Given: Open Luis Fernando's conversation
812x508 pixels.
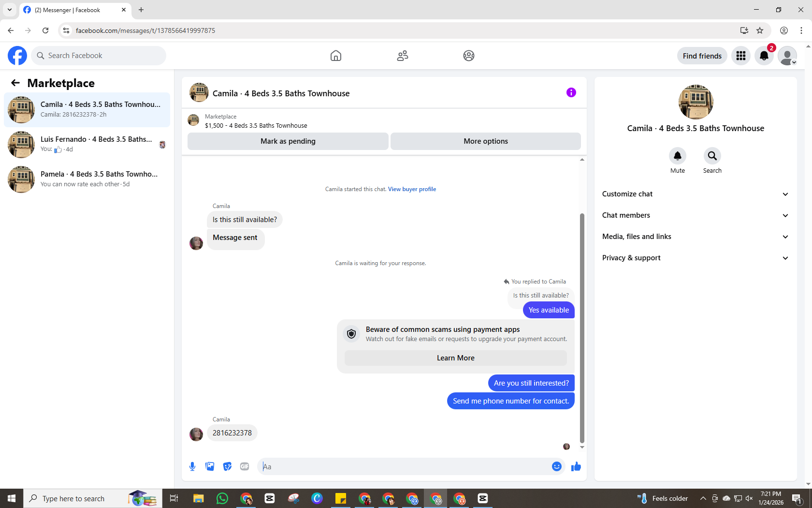Looking at the screenshot, I should (x=87, y=145).
